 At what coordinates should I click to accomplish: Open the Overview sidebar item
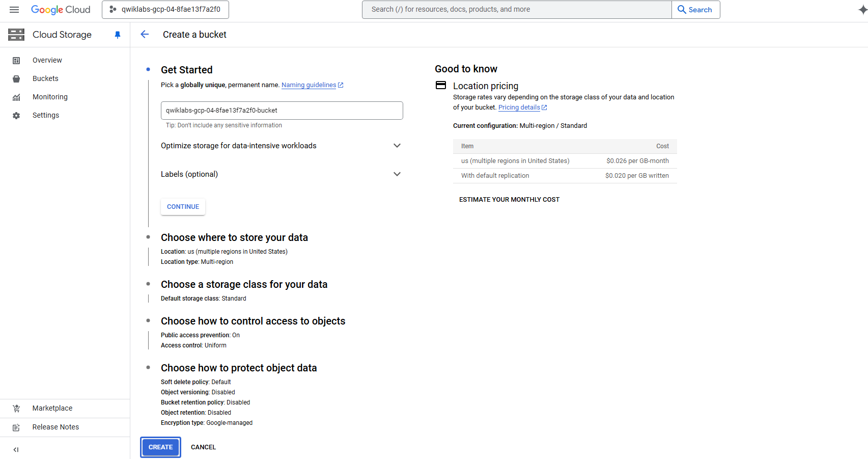pyautogui.click(x=65, y=60)
